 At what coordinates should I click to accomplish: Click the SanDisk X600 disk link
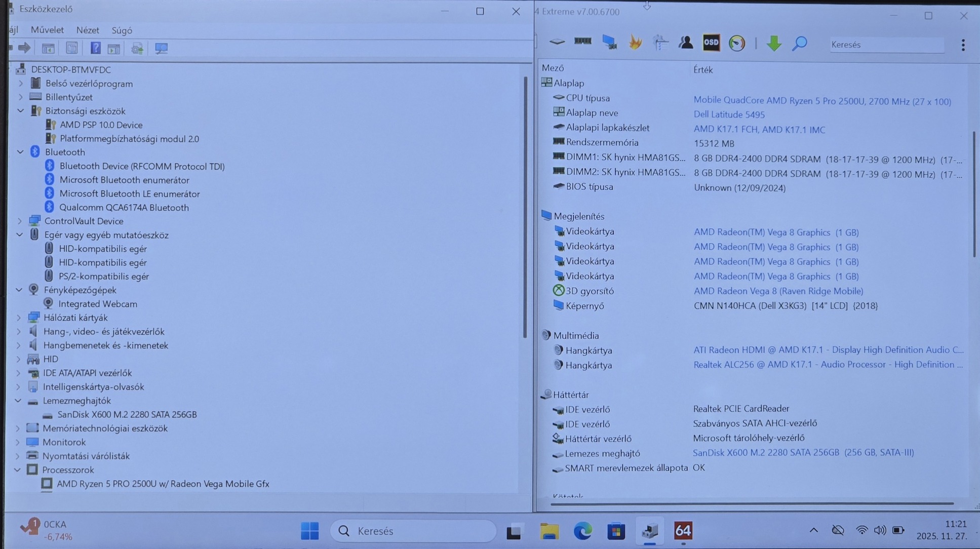point(803,453)
